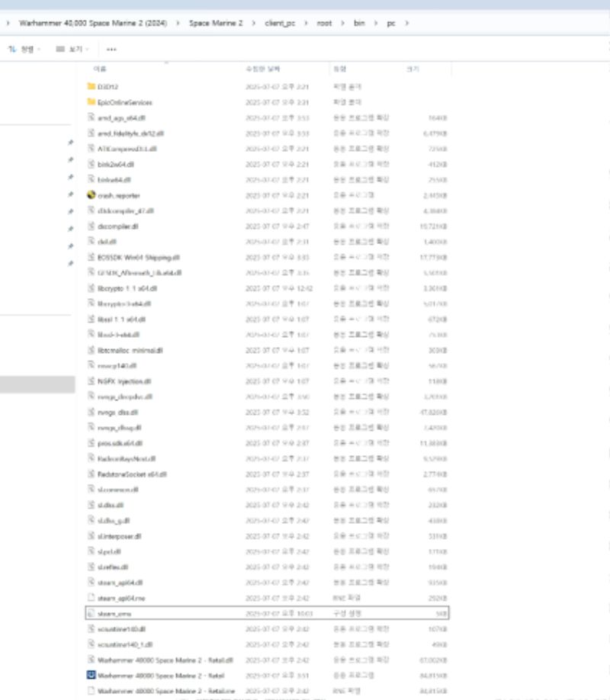Open the three-dot more options menu
Viewport: 610px width, 700px height.
tap(111, 49)
